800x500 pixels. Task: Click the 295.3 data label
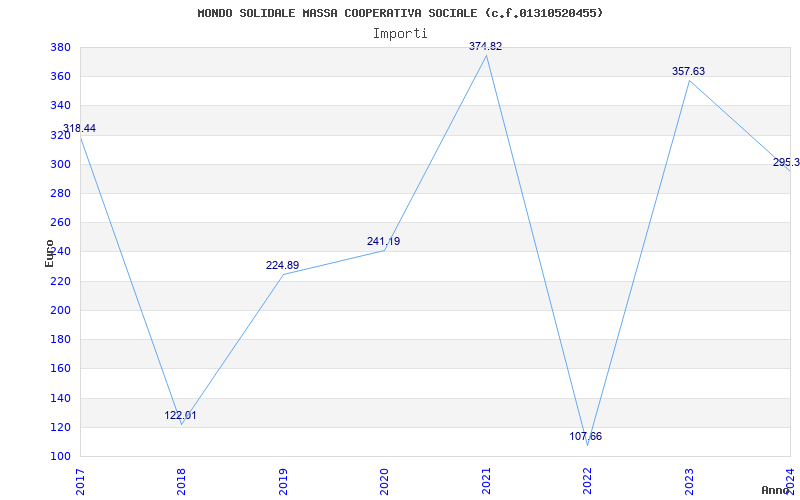(x=786, y=162)
